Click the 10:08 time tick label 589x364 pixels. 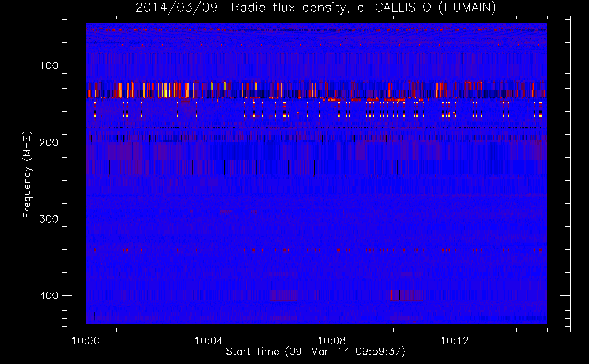(x=332, y=341)
